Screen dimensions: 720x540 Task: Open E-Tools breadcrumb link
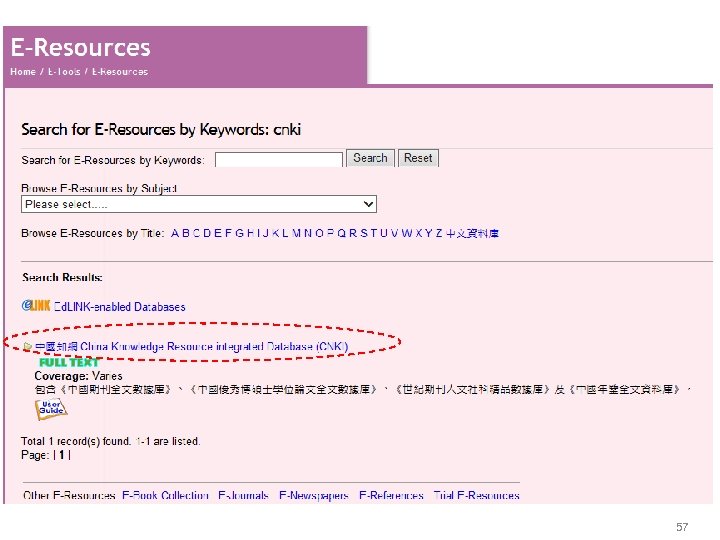point(64,72)
